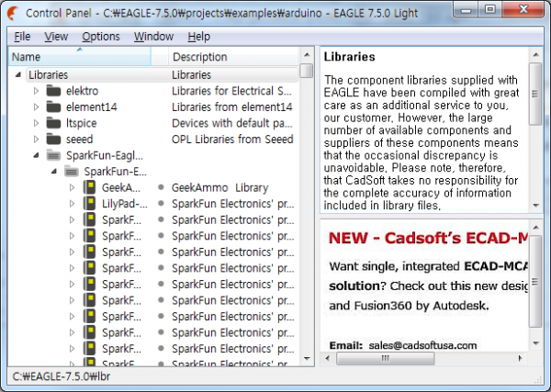
Task: Click the open folder icon for SparkFun-E...
Action: click(x=72, y=172)
